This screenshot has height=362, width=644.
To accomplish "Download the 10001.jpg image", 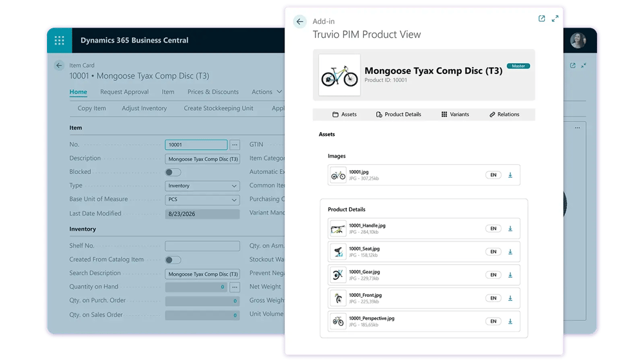I will point(510,175).
